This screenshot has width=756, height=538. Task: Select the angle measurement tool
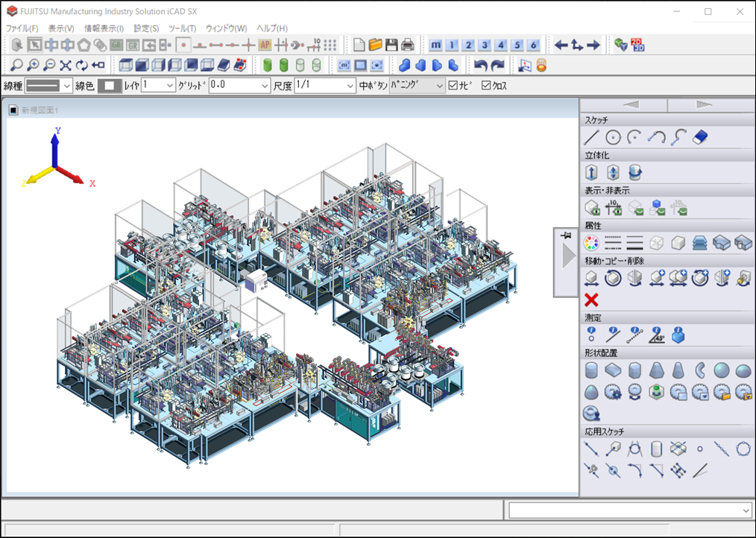(x=657, y=335)
